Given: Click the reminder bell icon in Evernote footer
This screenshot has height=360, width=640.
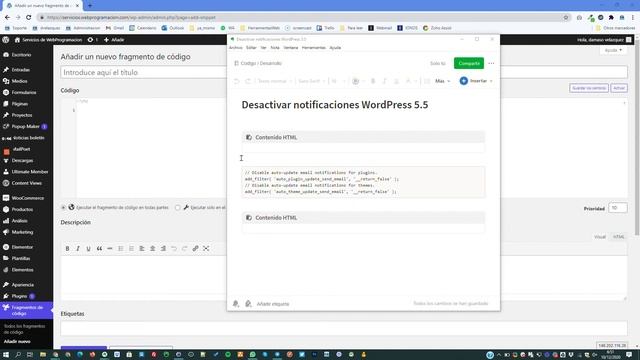Looking at the screenshot, I should pyautogui.click(x=236, y=304).
